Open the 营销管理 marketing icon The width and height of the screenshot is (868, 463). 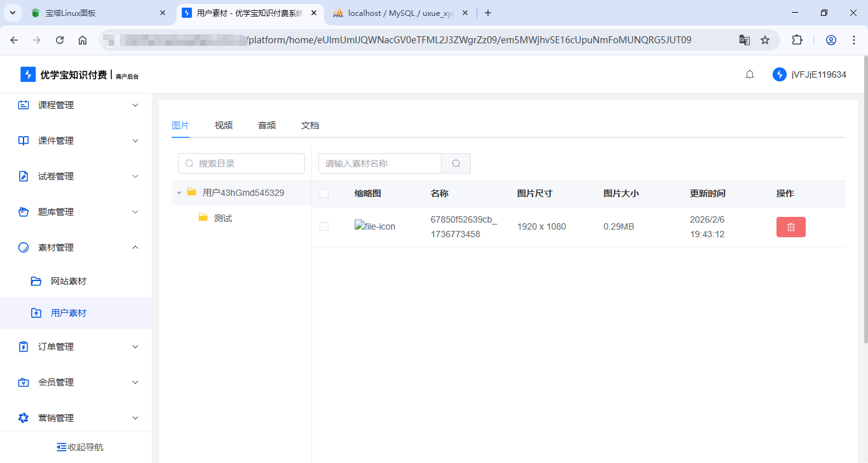pyautogui.click(x=23, y=418)
